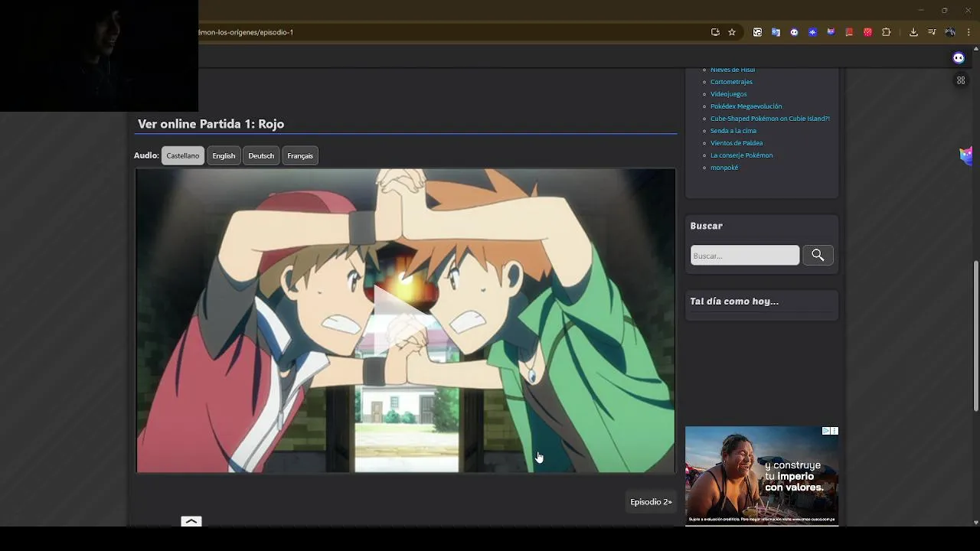Click the 'Ver online Partida 1: Rojo' heading
Image resolution: width=980 pixels, height=551 pixels.
point(211,124)
